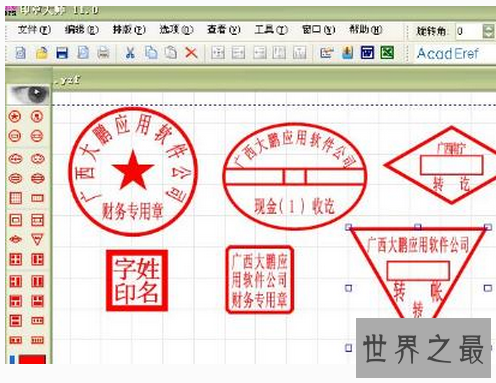The width and height of the screenshot is (496, 383).
Task: Select the first oval template in the ellipse group
Action: coord(15,159)
